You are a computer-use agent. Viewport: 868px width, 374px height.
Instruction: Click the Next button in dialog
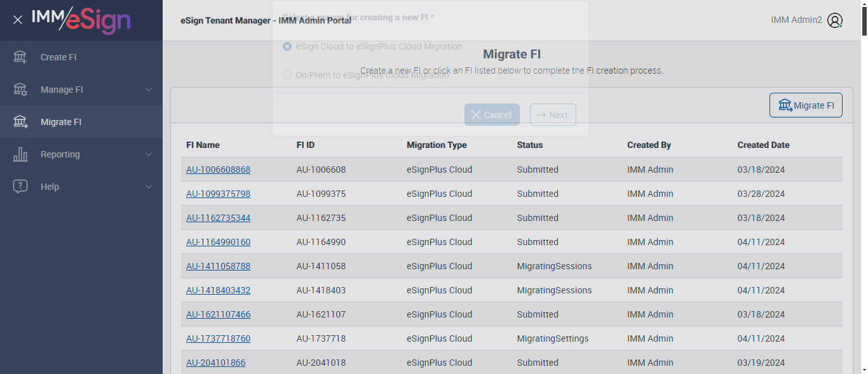click(553, 115)
